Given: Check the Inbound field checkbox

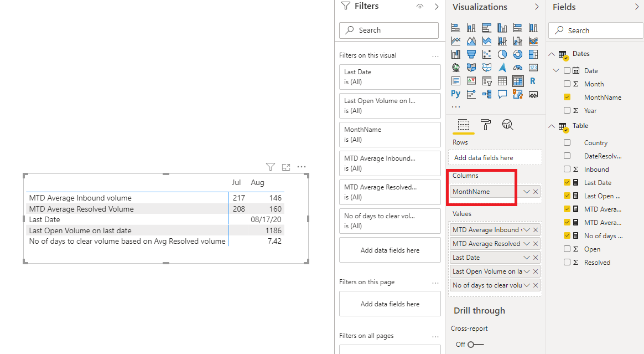Looking at the screenshot, I should point(567,169).
